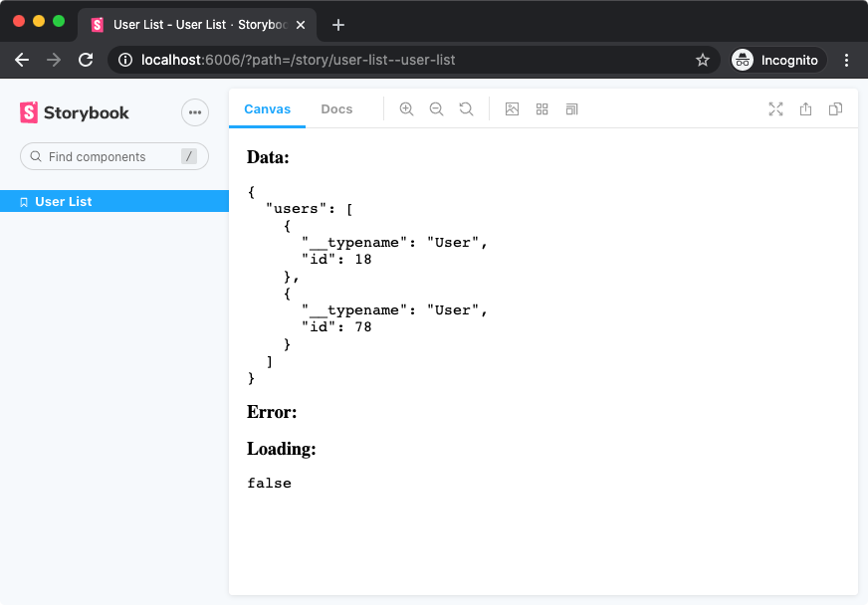Click the slash shortcut hint in search
Image resolution: width=868 pixels, height=605 pixels.
189,156
